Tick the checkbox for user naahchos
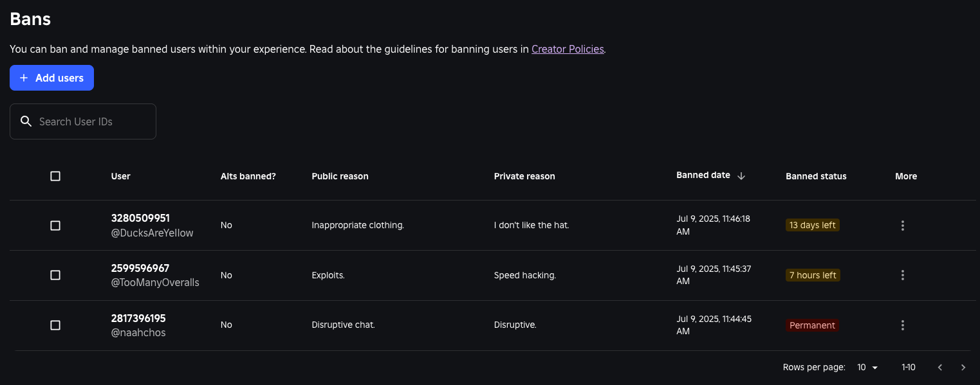The width and height of the screenshot is (980, 385). 55,325
